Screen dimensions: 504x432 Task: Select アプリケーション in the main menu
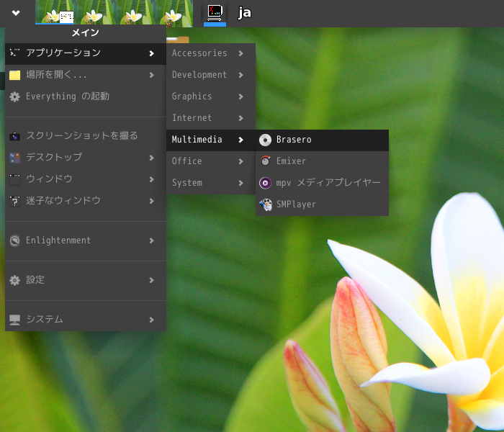[86, 54]
